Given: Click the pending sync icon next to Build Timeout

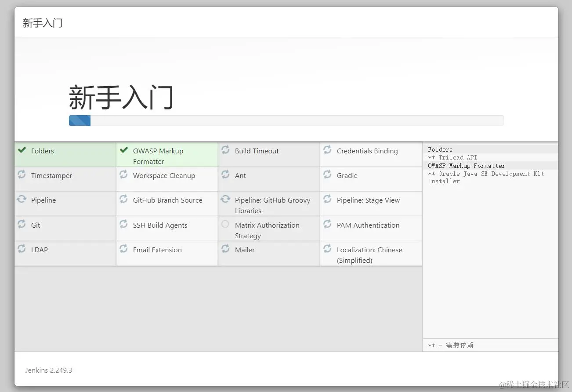Looking at the screenshot, I should [225, 150].
